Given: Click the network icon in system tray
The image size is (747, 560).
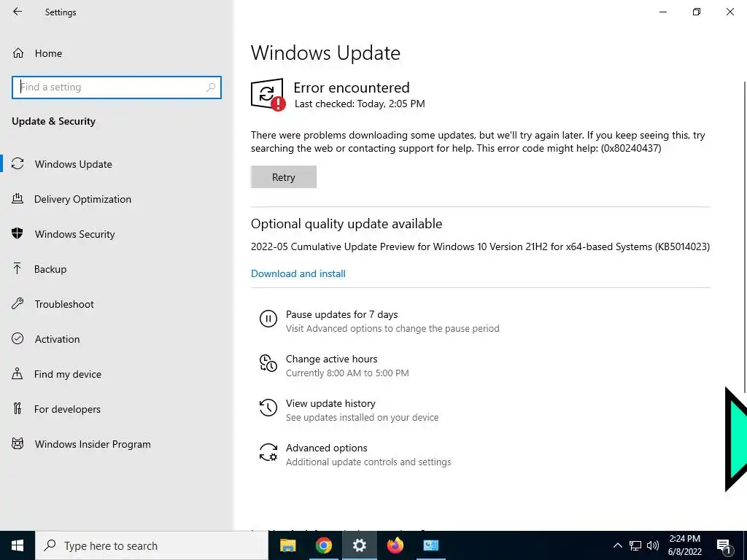Looking at the screenshot, I should pyautogui.click(x=635, y=545).
